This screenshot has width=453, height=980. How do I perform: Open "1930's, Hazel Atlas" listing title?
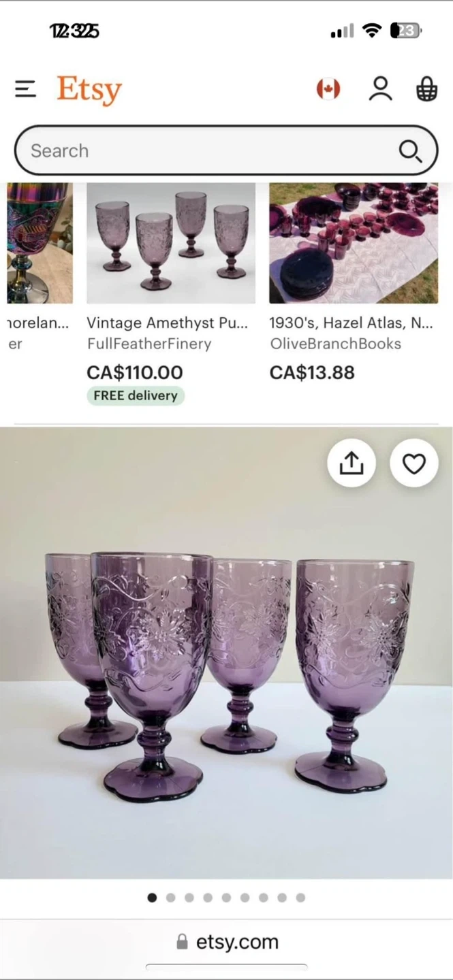351,323
